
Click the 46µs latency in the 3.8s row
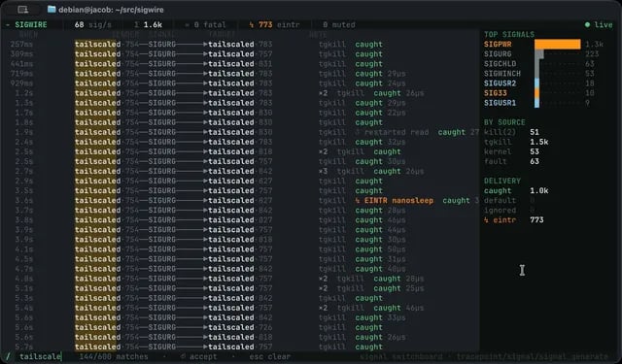tap(397, 219)
